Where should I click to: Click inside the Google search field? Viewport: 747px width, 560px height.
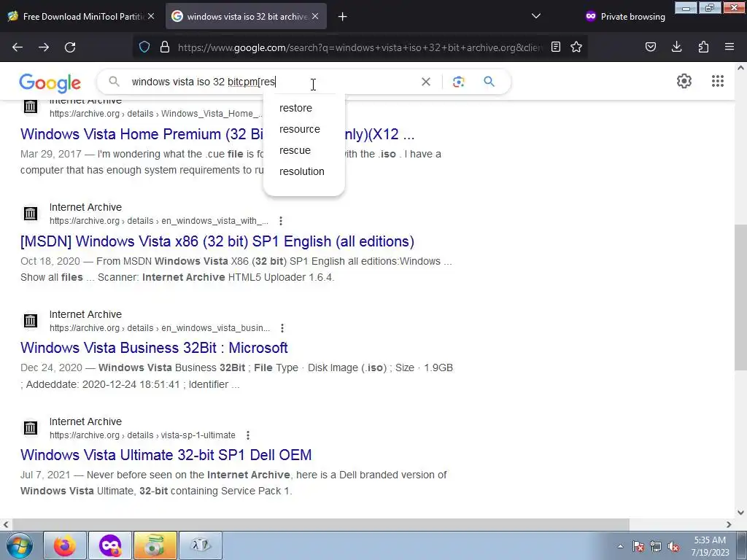[x=271, y=82]
